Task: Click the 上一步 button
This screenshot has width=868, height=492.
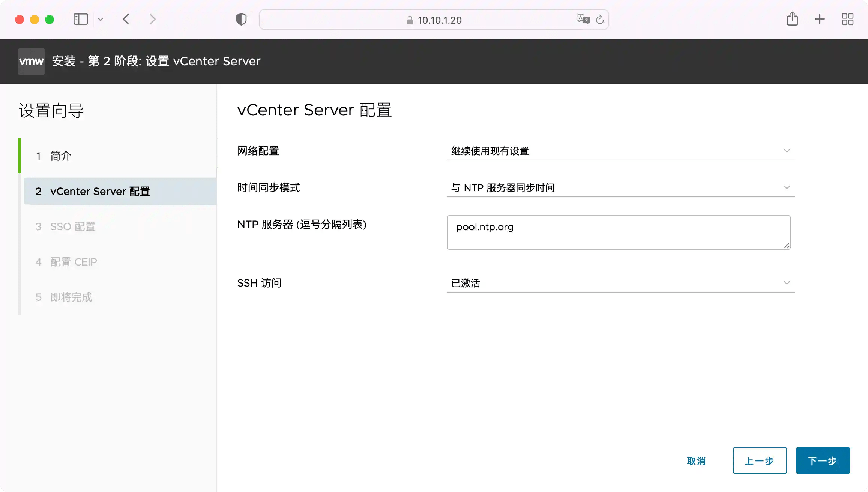Action: click(759, 460)
